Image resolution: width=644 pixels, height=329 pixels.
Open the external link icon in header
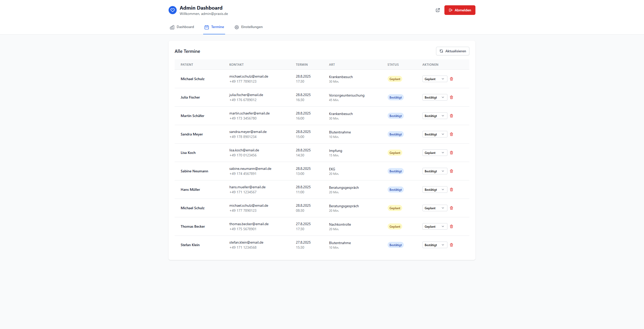pyautogui.click(x=438, y=10)
